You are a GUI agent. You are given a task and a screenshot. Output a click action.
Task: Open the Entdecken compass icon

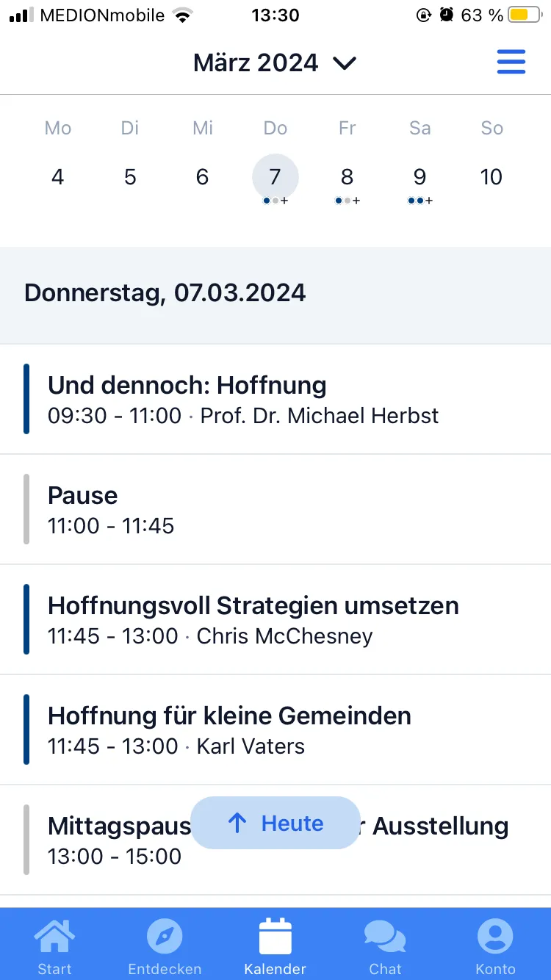[x=165, y=938]
